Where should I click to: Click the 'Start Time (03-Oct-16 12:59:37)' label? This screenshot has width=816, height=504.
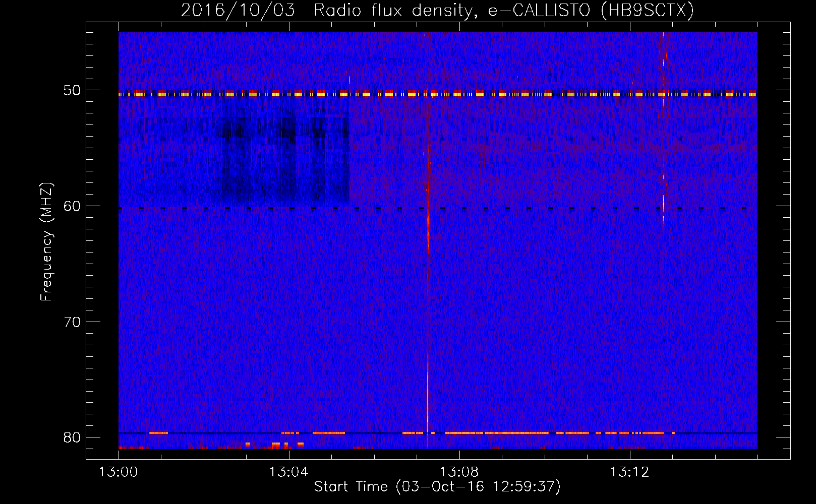point(437,486)
